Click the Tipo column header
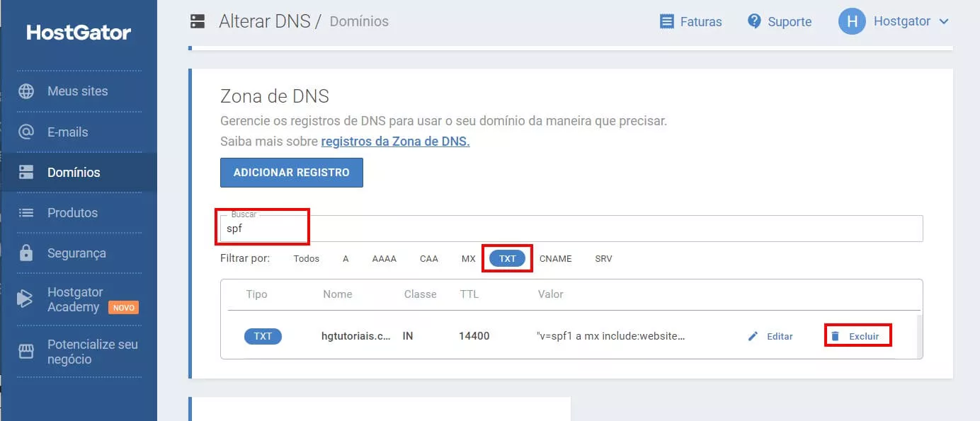Viewport: 980px width, 421px height. 256,294
